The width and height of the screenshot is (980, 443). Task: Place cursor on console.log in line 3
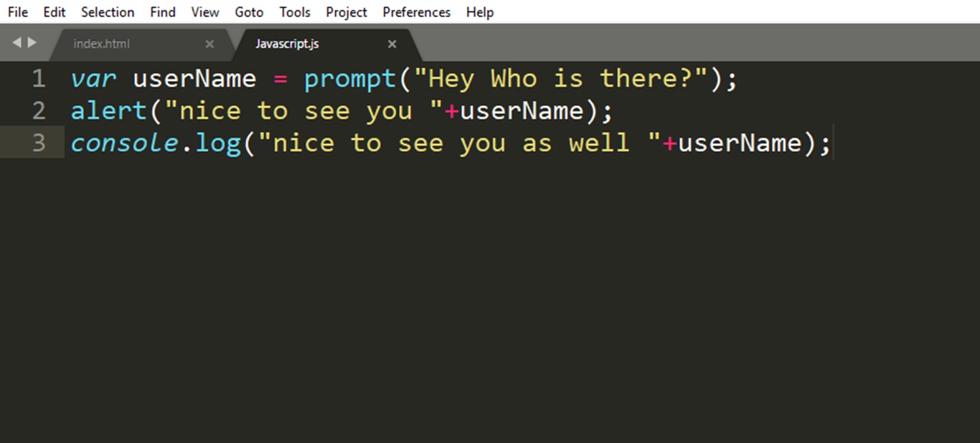pos(156,143)
